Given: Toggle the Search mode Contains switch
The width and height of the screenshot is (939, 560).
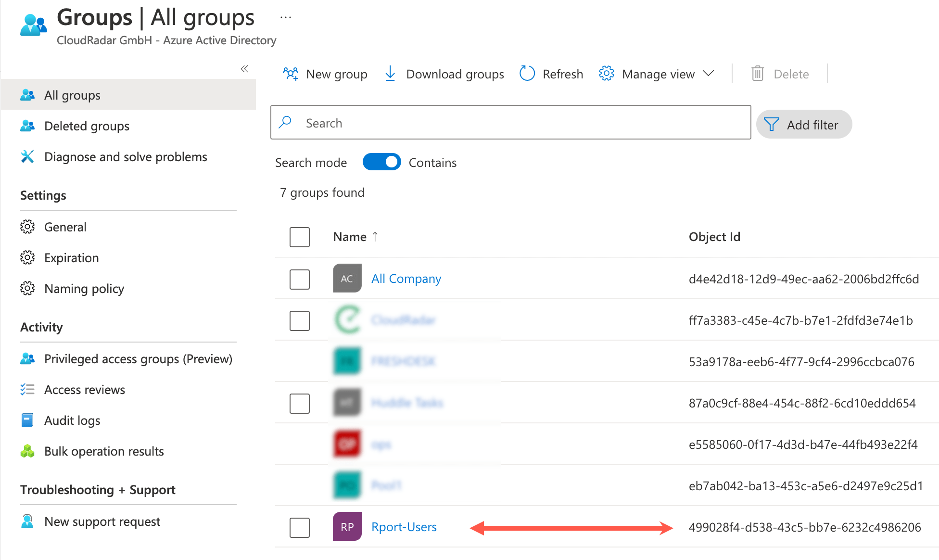Looking at the screenshot, I should pos(381,162).
